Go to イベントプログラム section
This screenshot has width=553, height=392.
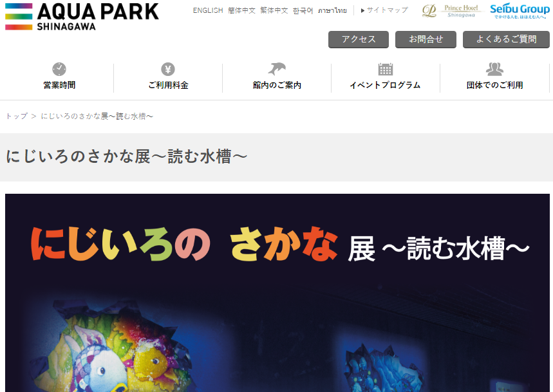pyautogui.click(x=385, y=86)
